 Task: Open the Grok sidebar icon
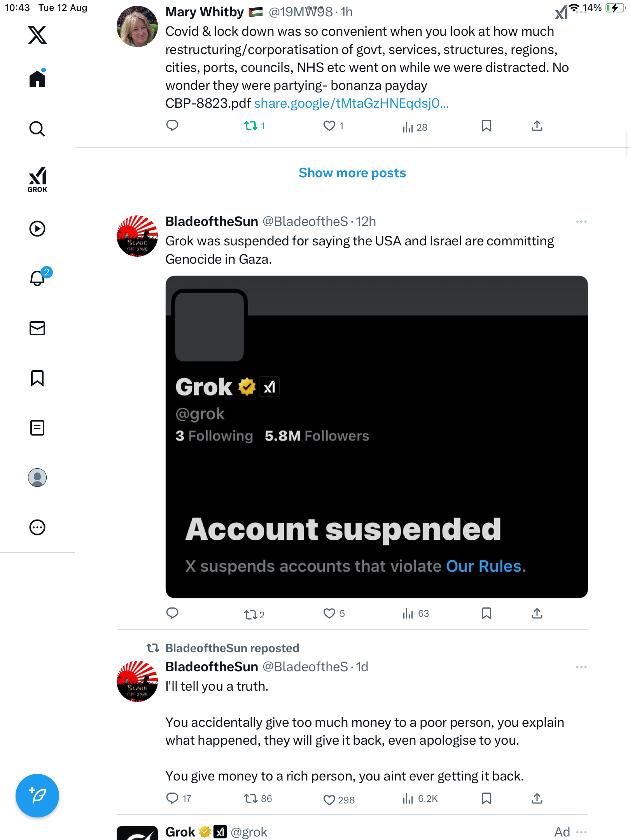point(37,179)
